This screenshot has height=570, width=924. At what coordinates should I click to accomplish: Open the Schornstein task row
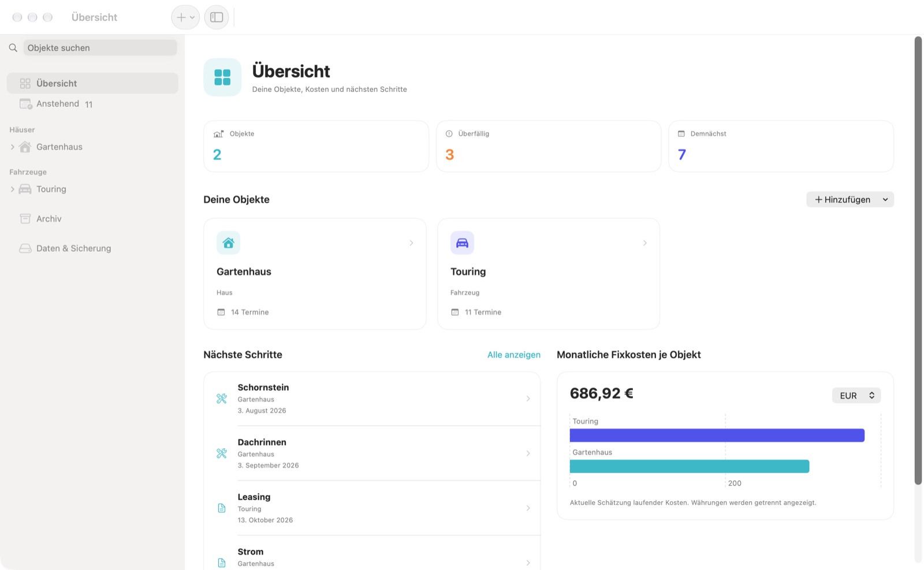[x=372, y=398]
